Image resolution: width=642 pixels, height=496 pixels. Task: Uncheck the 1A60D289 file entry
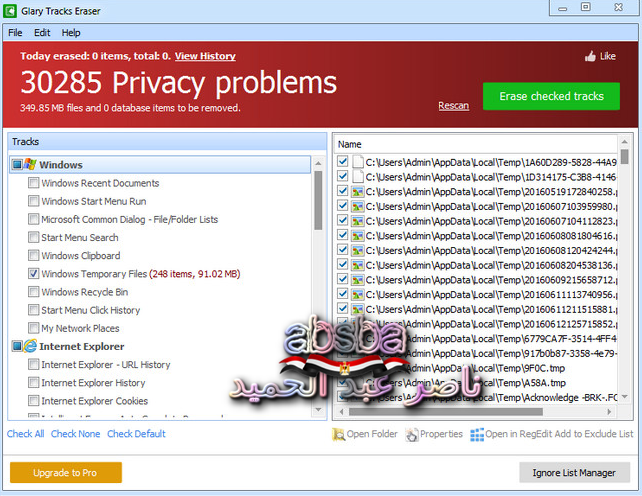click(343, 161)
